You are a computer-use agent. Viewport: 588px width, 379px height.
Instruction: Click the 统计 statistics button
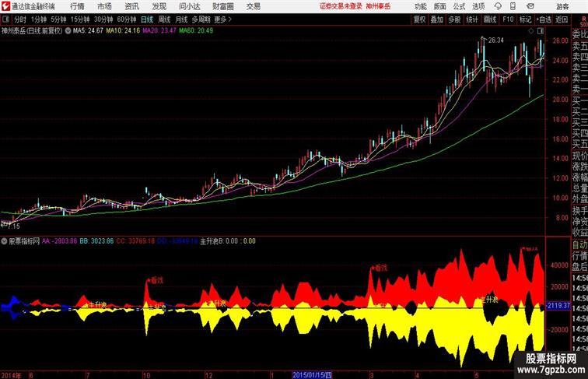(x=472, y=19)
